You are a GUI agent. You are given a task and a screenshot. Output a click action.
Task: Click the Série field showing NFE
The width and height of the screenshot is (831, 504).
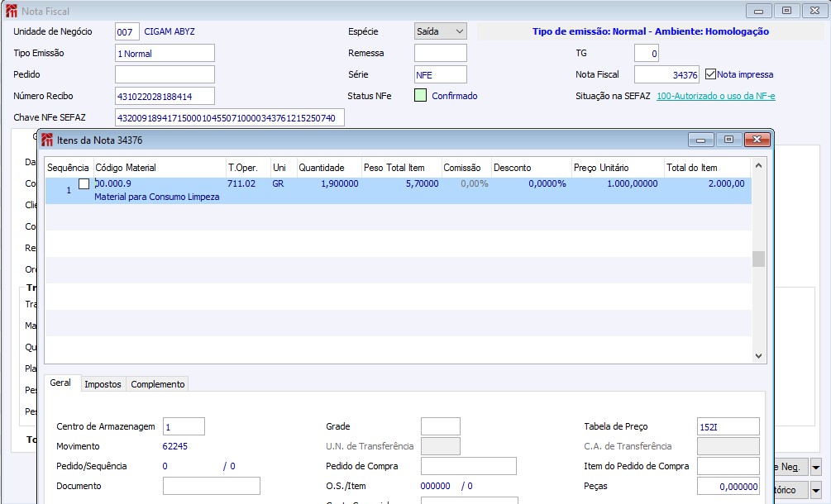pyautogui.click(x=441, y=74)
